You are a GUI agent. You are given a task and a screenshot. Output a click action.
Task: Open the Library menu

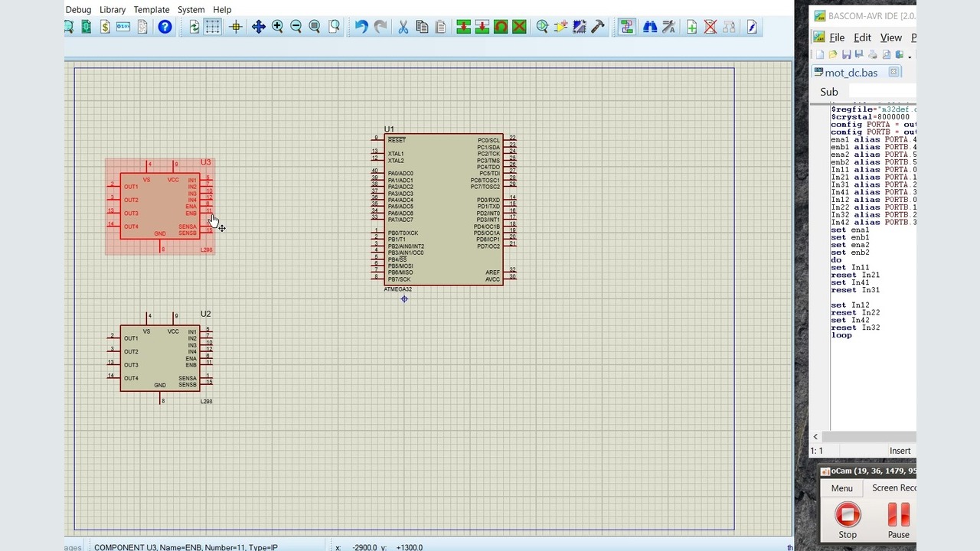click(112, 10)
